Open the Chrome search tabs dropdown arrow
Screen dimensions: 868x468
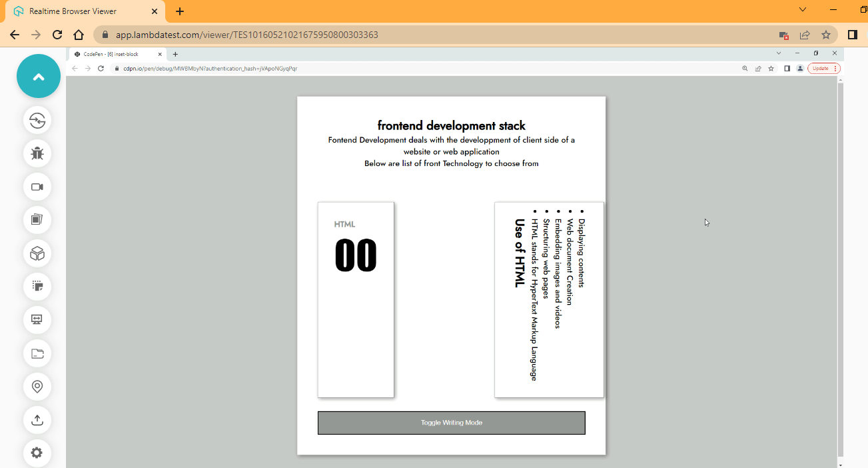pyautogui.click(x=802, y=11)
